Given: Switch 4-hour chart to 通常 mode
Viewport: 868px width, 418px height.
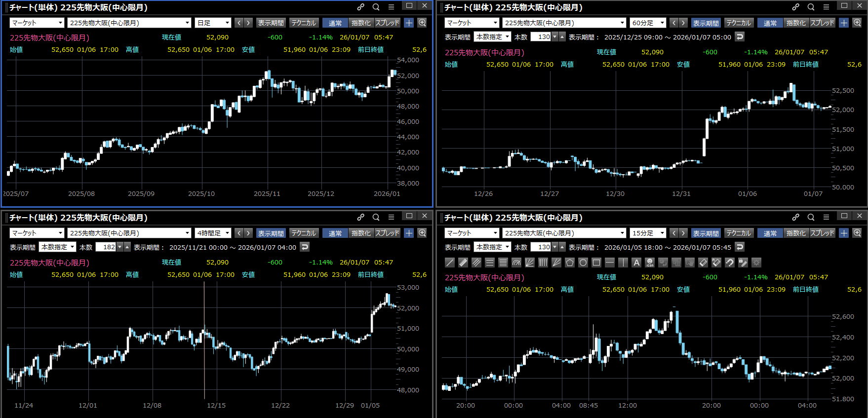Looking at the screenshot, I should tap(335, 233).
